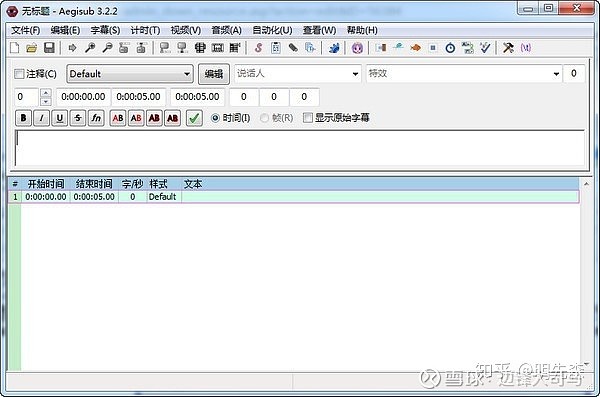Screen dimensions: 600x397
Task: Launch ASSDraw purple face icon
Action: (x=357, y=48)
